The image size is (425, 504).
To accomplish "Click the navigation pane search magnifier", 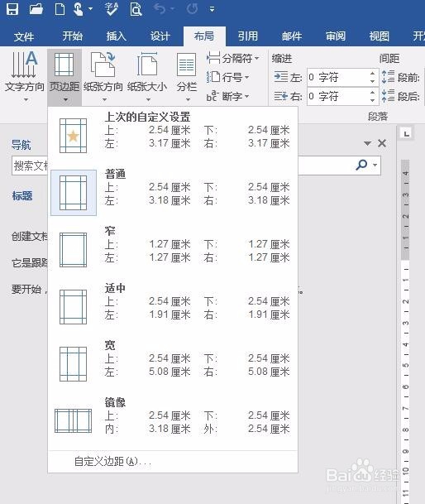I will coord(361,166).
